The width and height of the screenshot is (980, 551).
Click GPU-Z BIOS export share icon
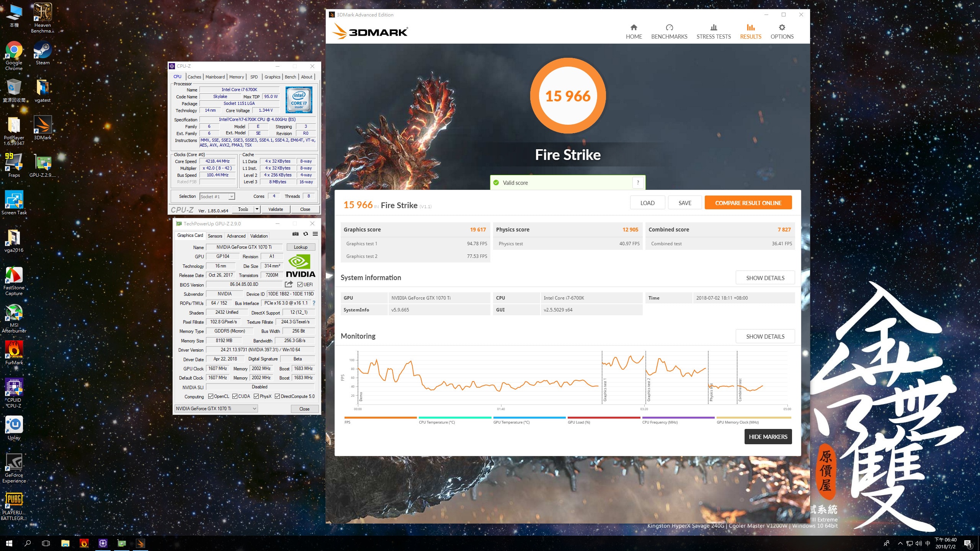tap(289, 284)
